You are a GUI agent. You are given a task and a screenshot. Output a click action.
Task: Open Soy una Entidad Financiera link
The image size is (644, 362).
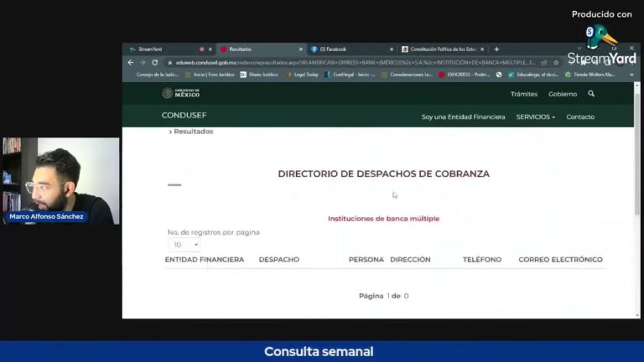pyautogui.click(x=463, y=117)
